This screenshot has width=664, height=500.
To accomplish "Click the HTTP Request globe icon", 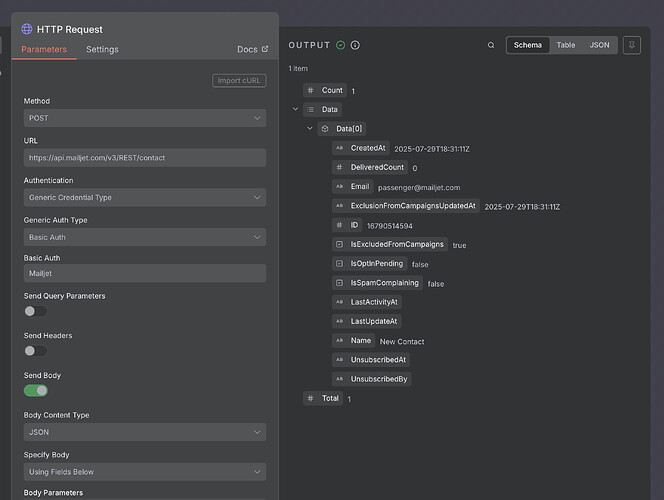I will tap(27, 29).
